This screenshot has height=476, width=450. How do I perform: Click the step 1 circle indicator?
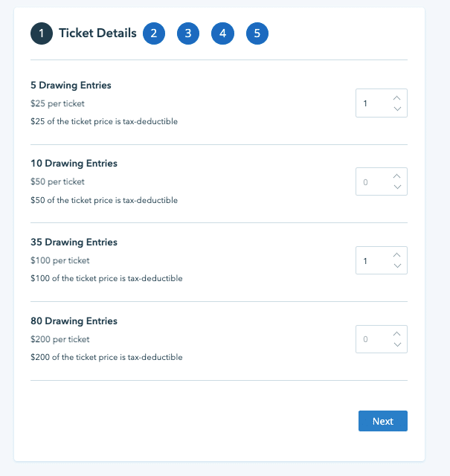coord(42,33)
